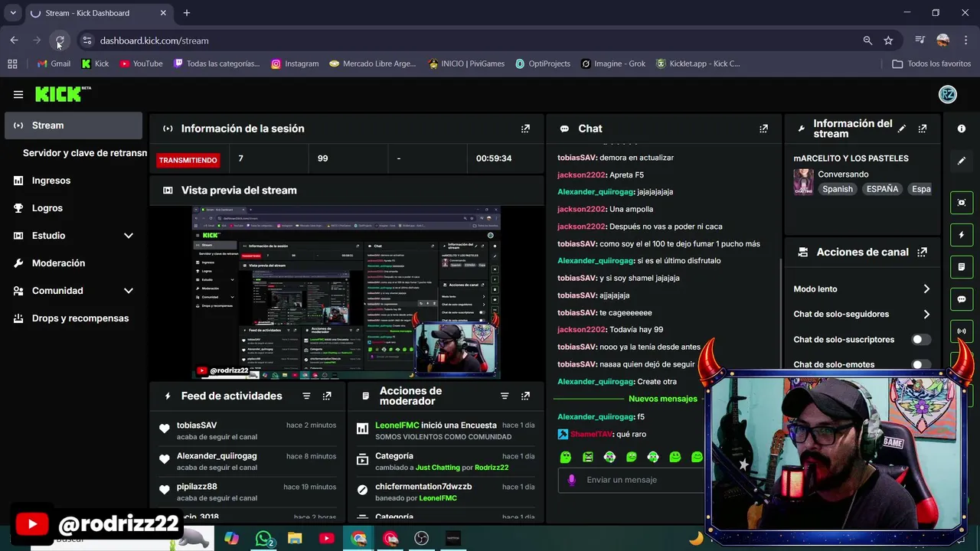Click the Nuevos mensajes divider link
980x551 pixels.
[662, 399]
